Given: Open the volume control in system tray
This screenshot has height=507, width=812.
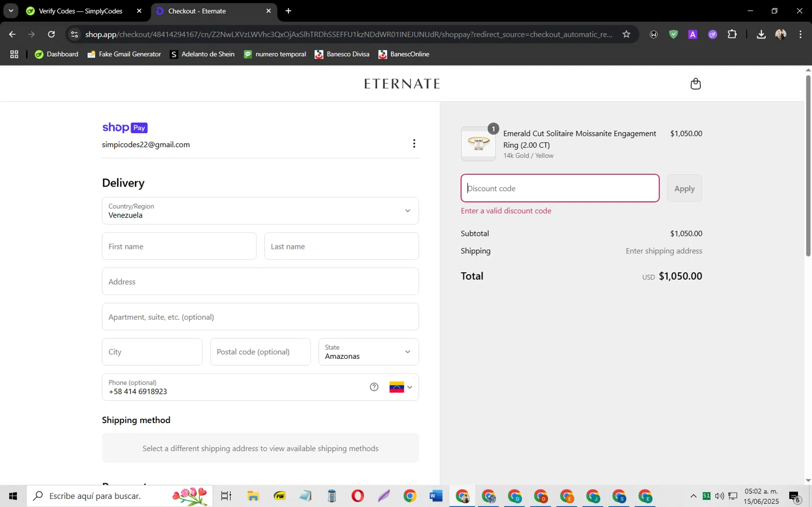Looking at the screenshot, I should pos(719,496).
